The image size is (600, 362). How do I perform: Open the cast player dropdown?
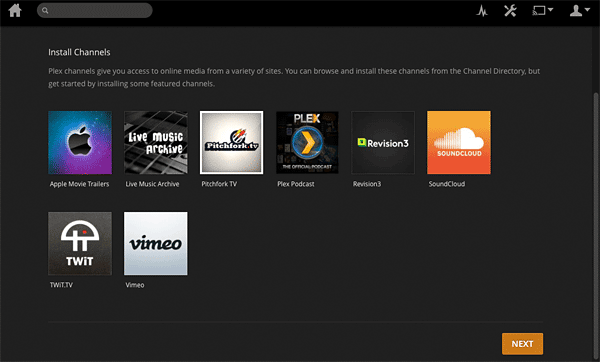pyautogui.click(x=543, y=10)
